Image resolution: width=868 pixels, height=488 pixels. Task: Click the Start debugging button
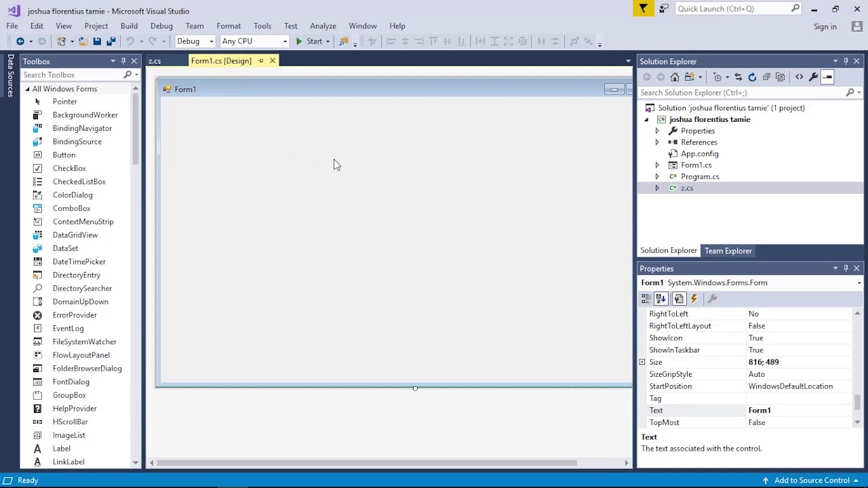coord(309,41)
